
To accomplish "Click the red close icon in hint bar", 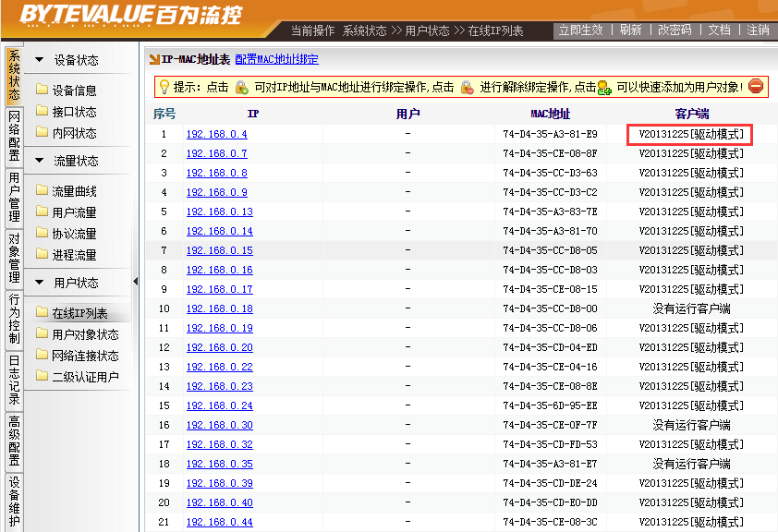I will [x=756, y=87].
